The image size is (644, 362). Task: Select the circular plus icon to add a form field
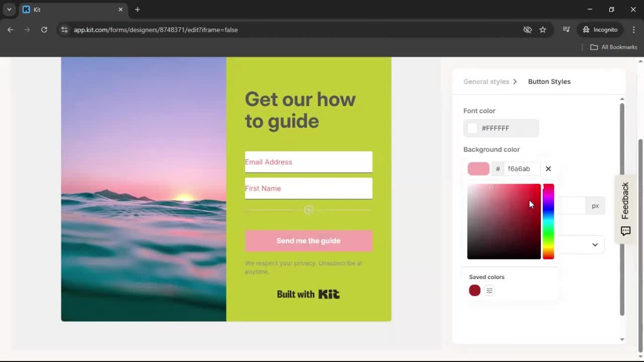[x=308, y=210]
